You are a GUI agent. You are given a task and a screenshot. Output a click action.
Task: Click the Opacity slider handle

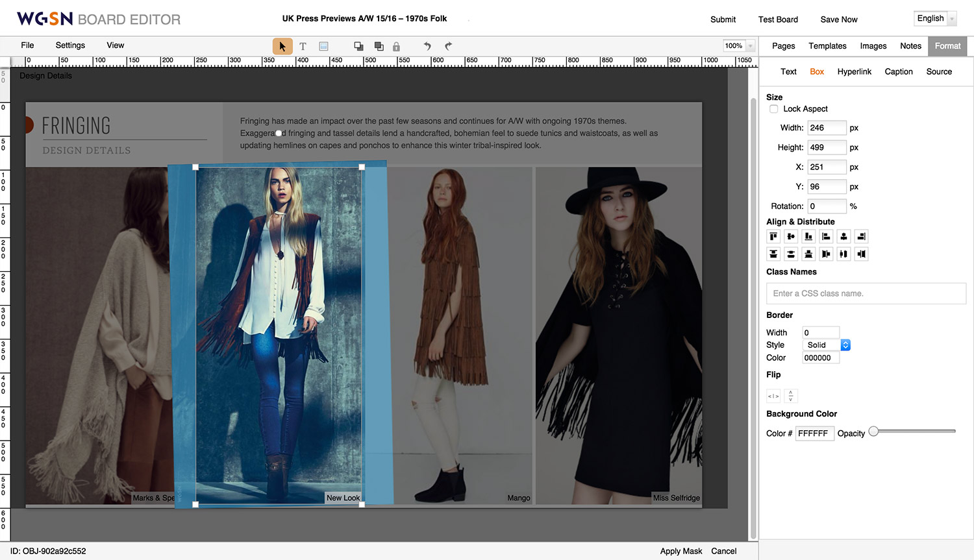(874, 432)
